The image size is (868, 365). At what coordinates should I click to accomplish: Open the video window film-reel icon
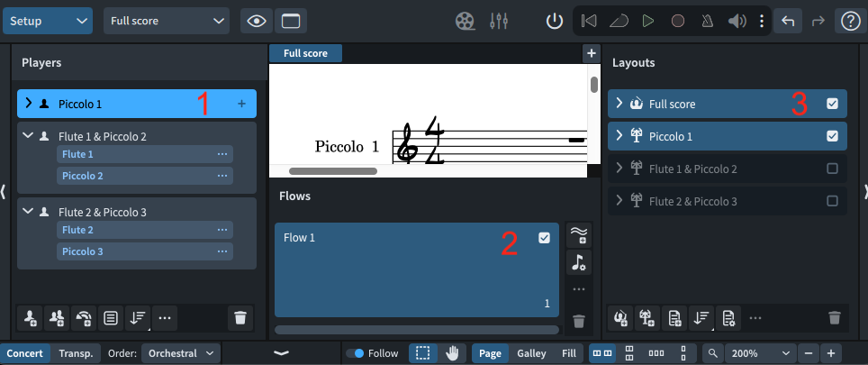(465, 21)
